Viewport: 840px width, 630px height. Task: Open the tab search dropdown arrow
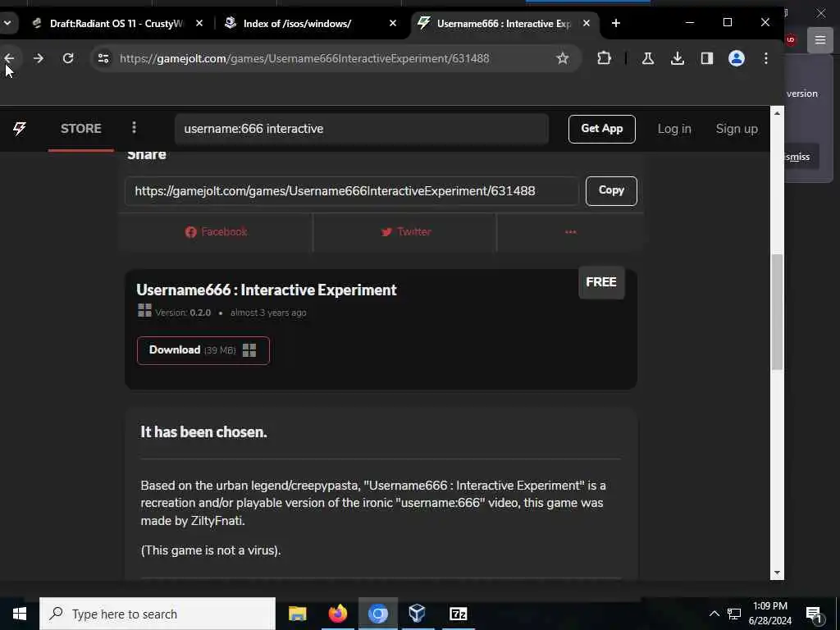point(7,23)
